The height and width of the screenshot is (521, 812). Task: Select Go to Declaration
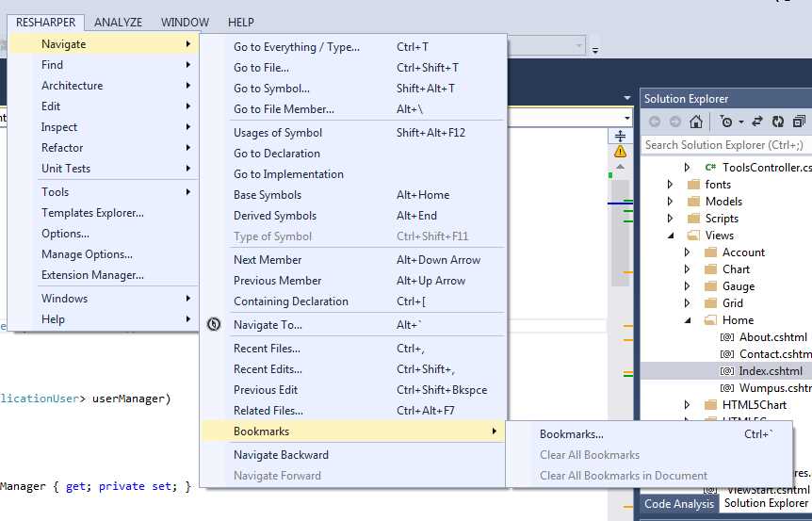pyautogui.click(x=353, y=154)
